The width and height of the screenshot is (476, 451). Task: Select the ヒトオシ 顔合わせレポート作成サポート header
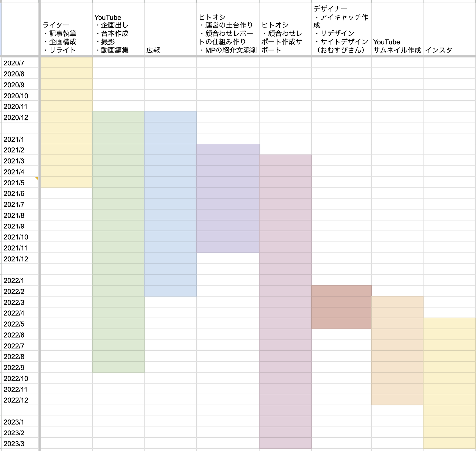[x=286, y=29]
